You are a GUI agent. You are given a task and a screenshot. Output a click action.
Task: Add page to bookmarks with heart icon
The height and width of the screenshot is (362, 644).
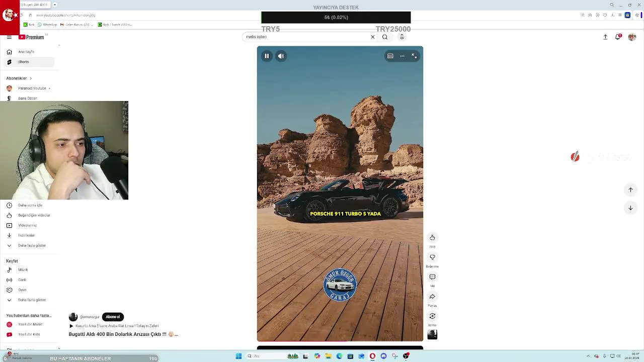(605, 15)
